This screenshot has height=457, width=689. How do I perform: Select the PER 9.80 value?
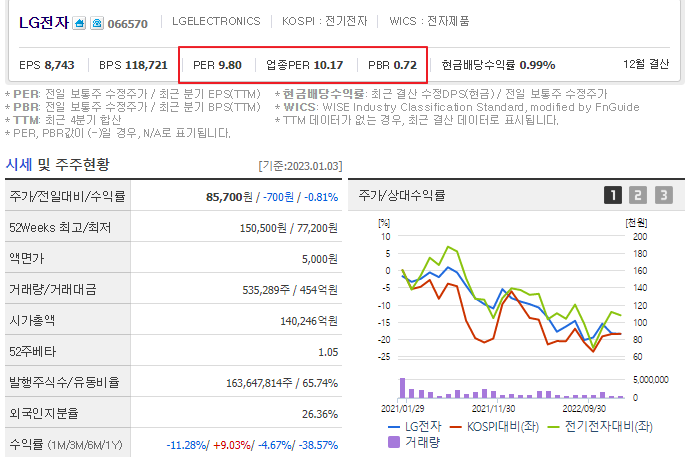coord(217,65)
